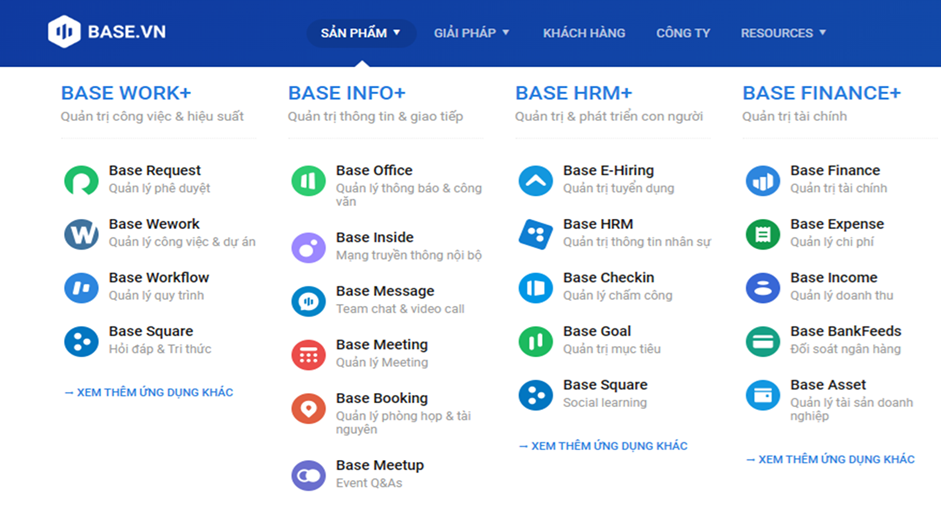The image size is (941, 522).
Task: Click XEM THÊM ỨNG DỤNG KHÁC under BASE HRM+
Action: coord(603,446)
